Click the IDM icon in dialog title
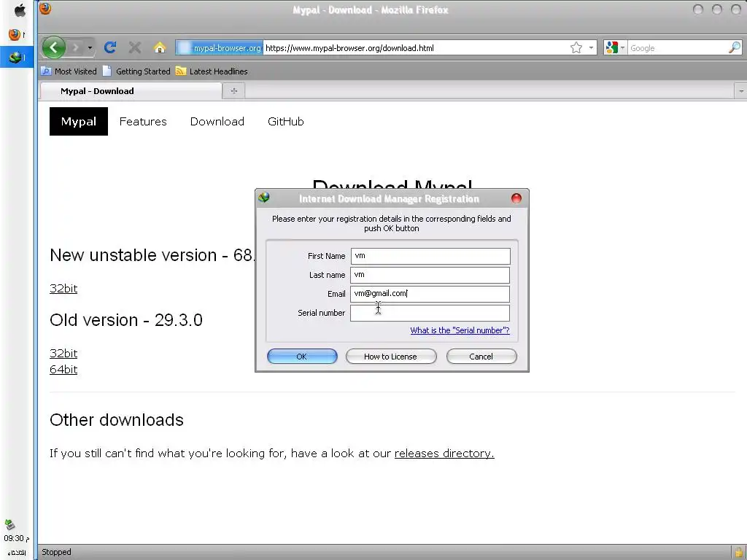747x560 pixels. coord(264,198)
